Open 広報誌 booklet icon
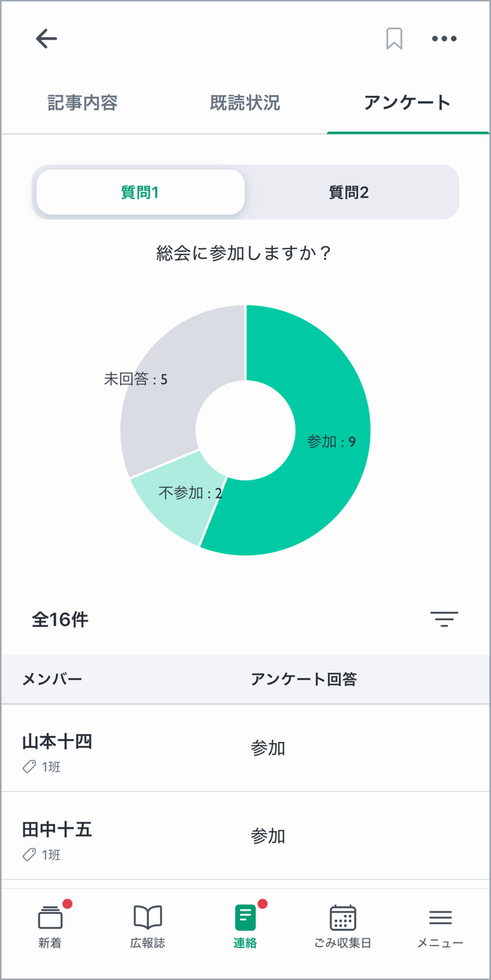Viewport: 491px width, 980px height. point(147,925)
